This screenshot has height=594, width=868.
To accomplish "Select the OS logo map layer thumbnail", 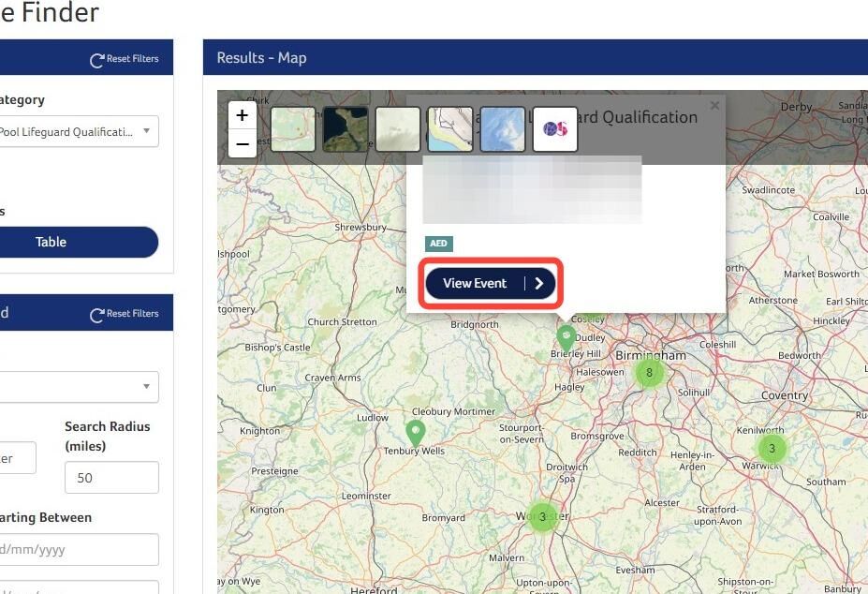I will click(x=555, y=129).
